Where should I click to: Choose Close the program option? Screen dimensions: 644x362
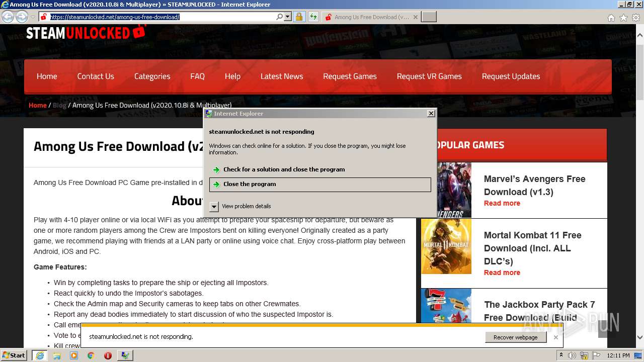[320, 185]
